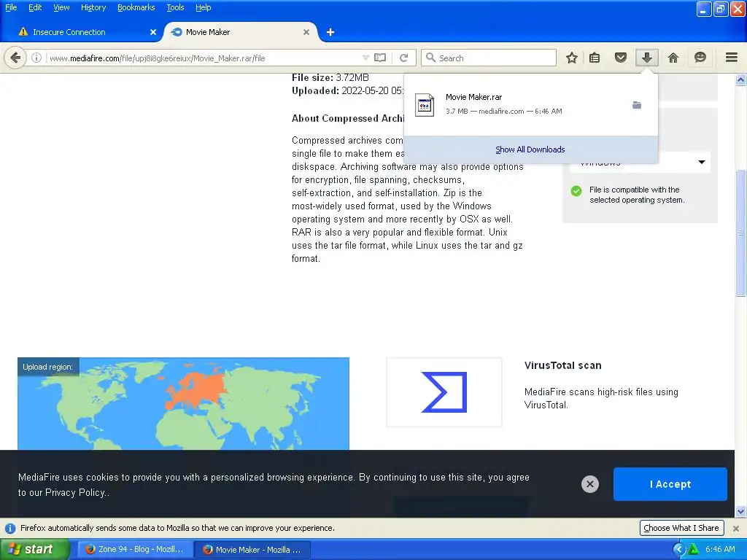Image resolution: width=747 pixels, height=560 pixels.
Task: Click the VirusTotal sigma logo
Action: coord(444,392)
